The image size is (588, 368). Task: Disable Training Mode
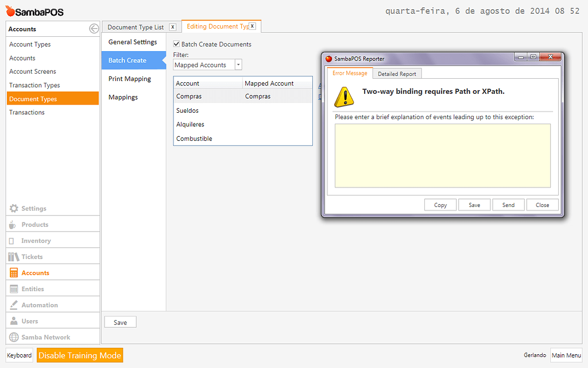coord(79,355)
